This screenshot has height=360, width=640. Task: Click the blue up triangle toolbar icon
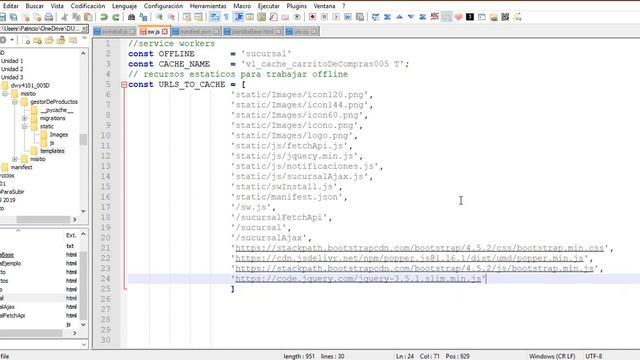pos(399,17)
